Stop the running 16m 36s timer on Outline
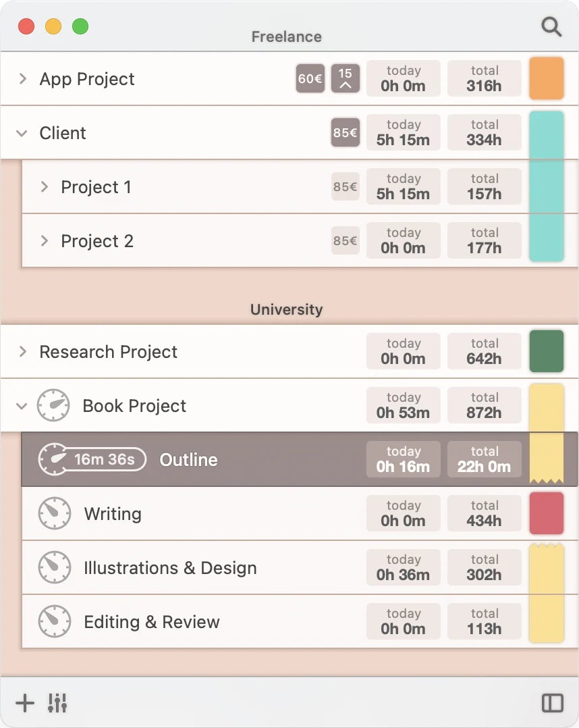The height and width of the screenshot is (728, 579). (x=92, y=459)
